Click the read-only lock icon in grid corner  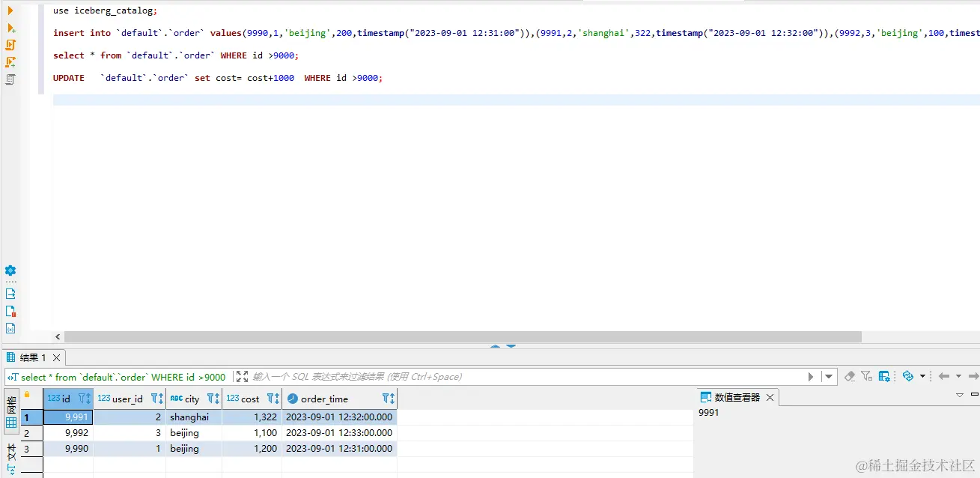click(27, 394)
